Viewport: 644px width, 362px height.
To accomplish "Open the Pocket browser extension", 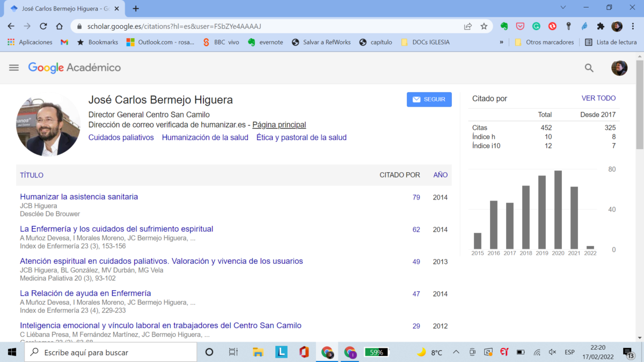I will coord(520,26).
